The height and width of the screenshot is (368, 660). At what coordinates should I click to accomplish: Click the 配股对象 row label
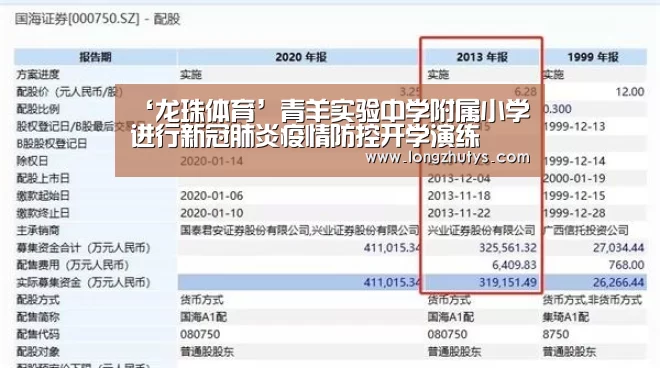(38, 352)
